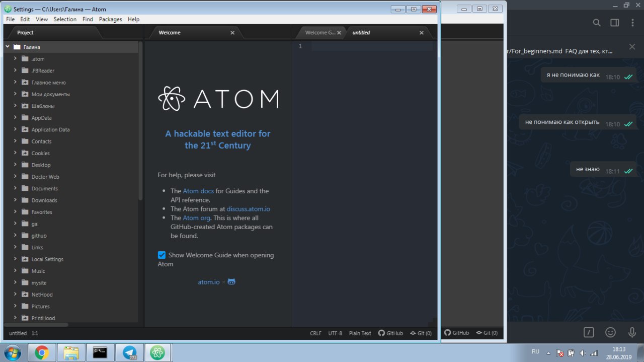The height and width of the screenshot is (362, 644).
Task: Expand the Desktop folder
Action: point(16,165)
